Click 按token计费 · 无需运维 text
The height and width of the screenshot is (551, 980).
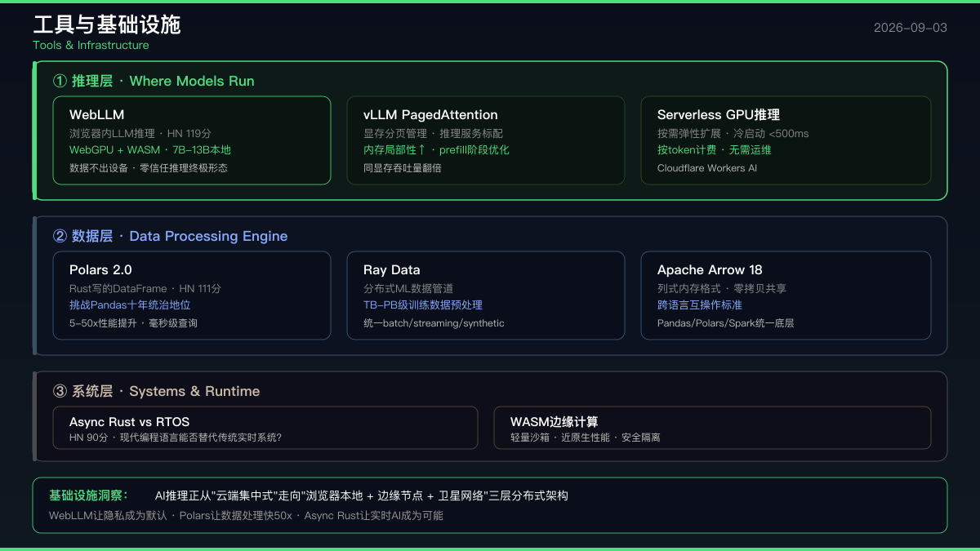pos(715,150)
